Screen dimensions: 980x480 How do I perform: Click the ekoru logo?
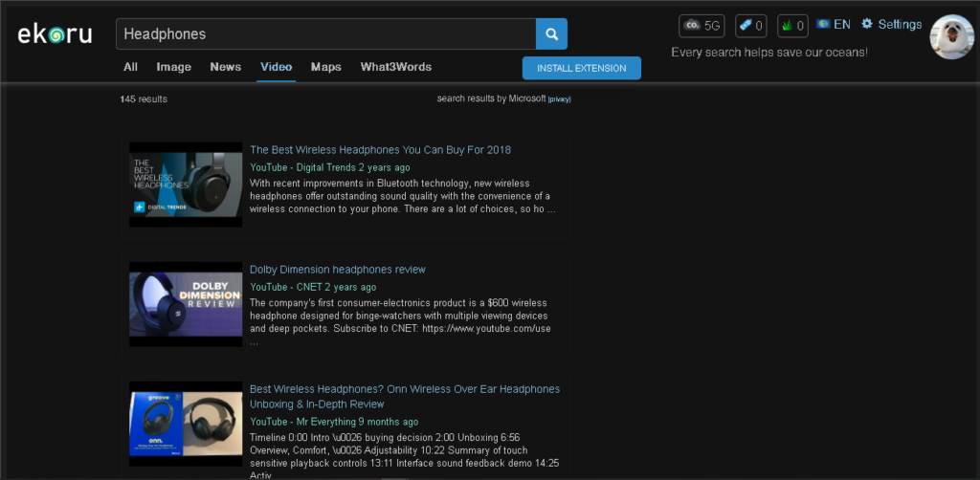(x=55, y=34)
